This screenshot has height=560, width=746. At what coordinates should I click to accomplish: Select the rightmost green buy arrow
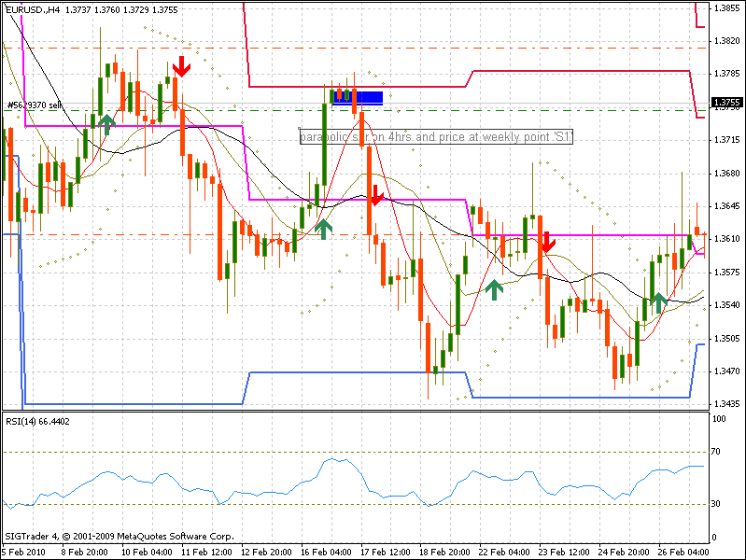(659, 301)
